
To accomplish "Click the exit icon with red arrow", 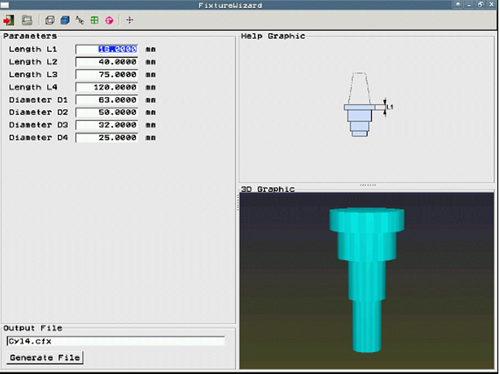I will tap(9, 20).
